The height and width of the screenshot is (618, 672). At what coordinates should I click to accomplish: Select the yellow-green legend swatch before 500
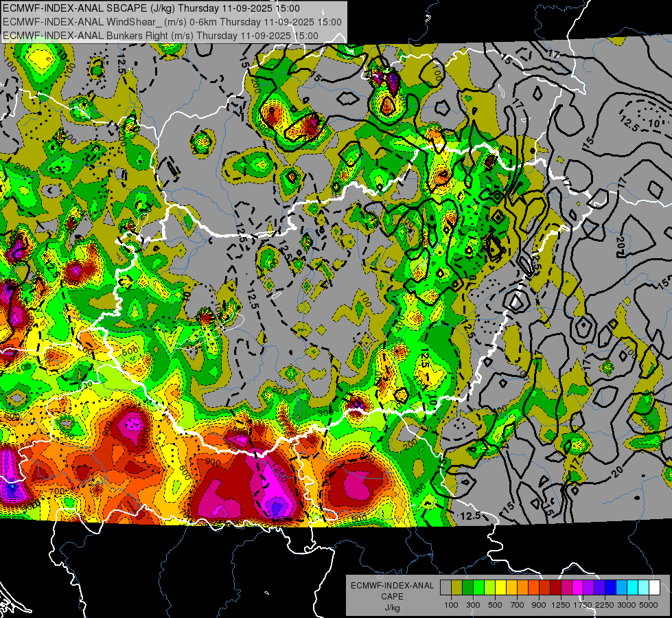point(489,588)
